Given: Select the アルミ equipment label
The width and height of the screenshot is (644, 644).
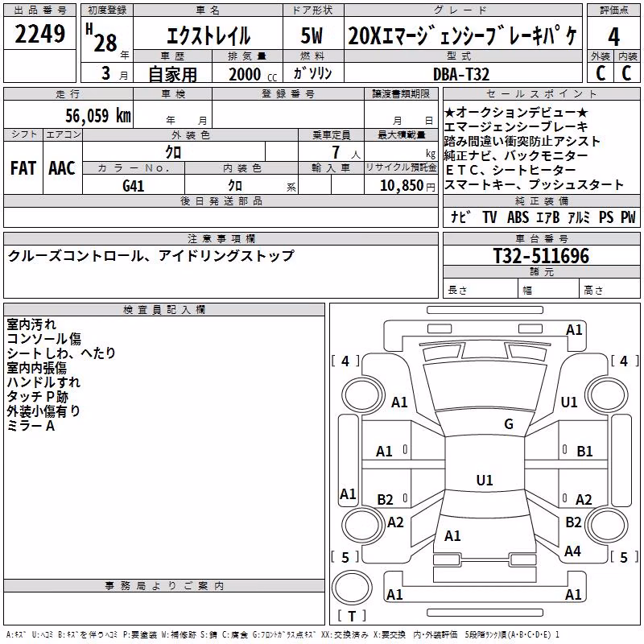Looking at the screenshot, I should (x=579, y=217).
